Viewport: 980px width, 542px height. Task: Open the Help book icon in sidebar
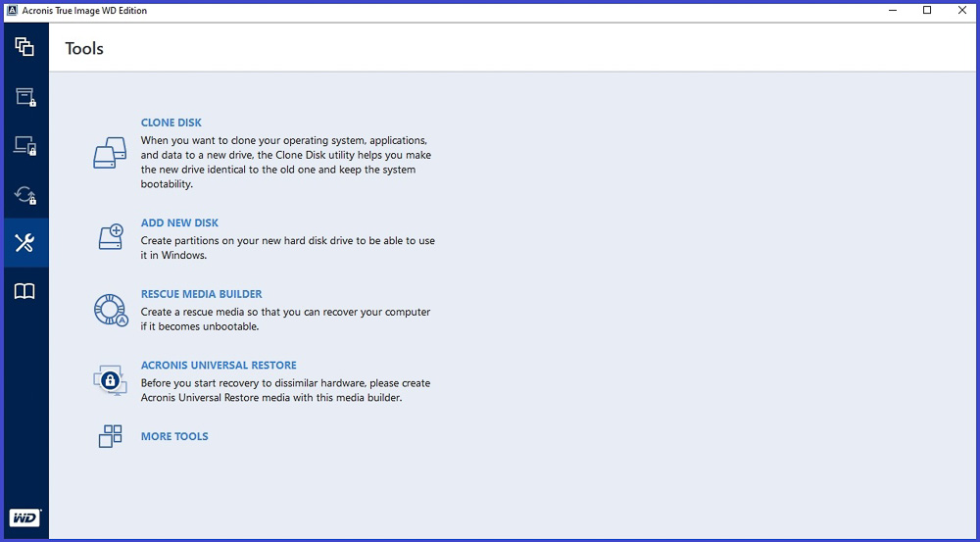point(25,291)
